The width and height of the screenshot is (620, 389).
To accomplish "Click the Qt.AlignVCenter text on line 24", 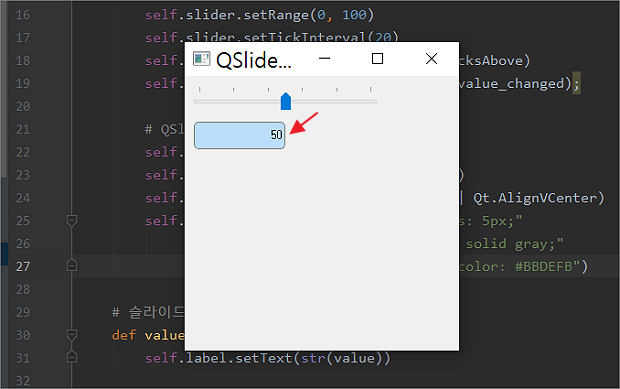I will tap(535, 198).
